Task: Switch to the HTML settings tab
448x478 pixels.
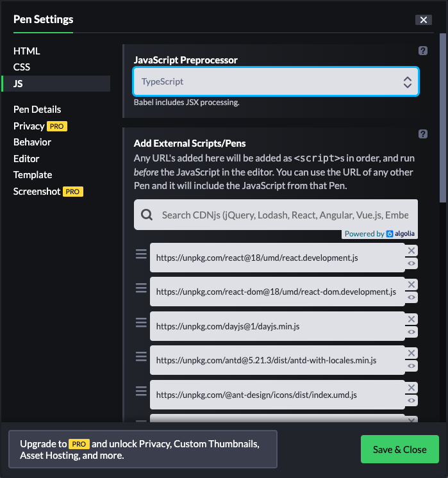Action: click(x=26, y=51)
